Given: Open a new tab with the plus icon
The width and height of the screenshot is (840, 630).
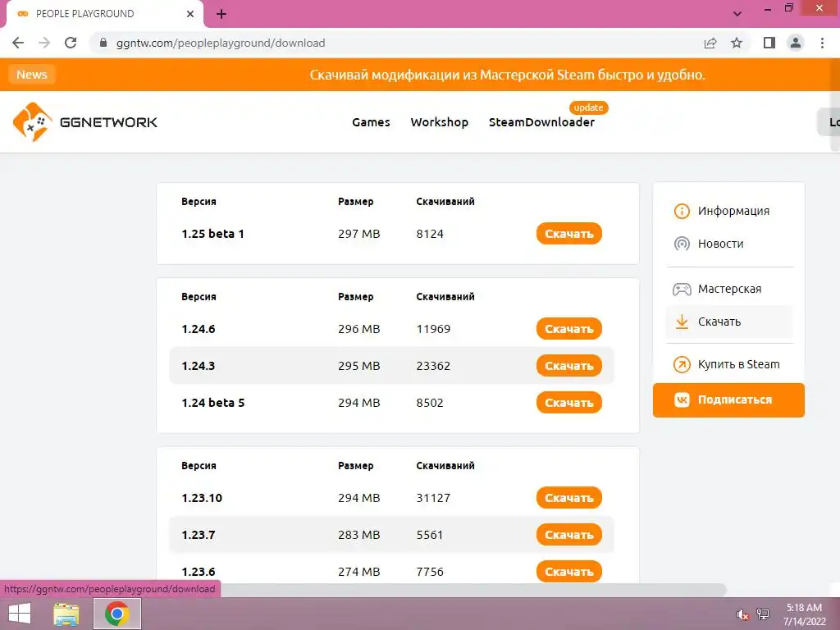Looking at the screenshot, I should click(x=221, y=14).
